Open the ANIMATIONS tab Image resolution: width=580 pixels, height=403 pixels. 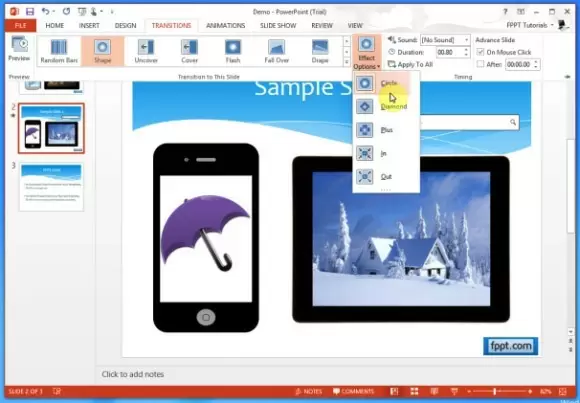point(226,26)
